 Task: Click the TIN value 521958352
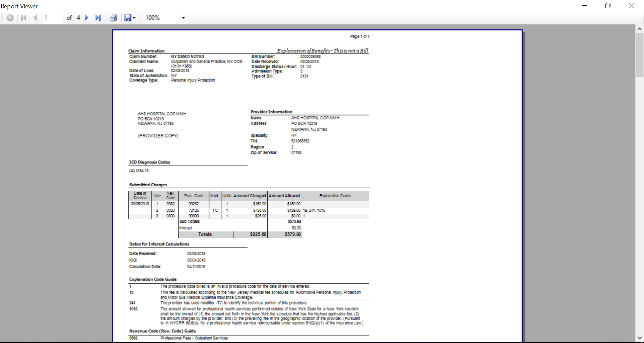[x=300, y=141]
